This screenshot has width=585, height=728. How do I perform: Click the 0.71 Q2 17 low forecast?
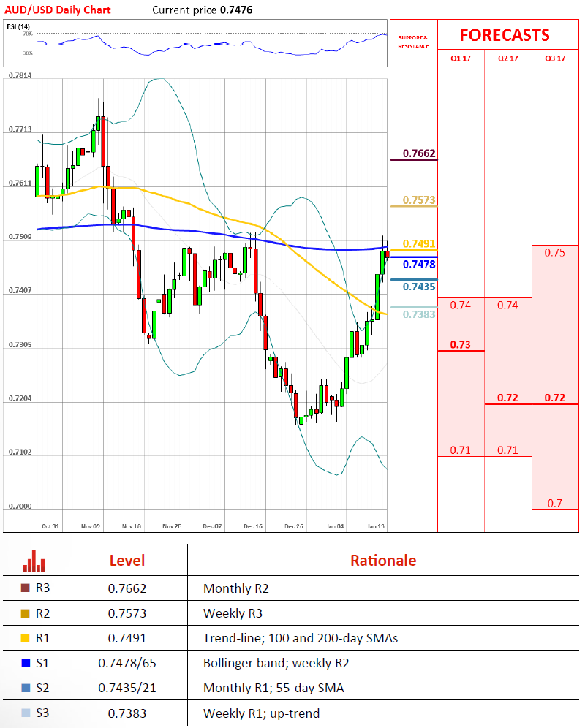coord(507,450)
